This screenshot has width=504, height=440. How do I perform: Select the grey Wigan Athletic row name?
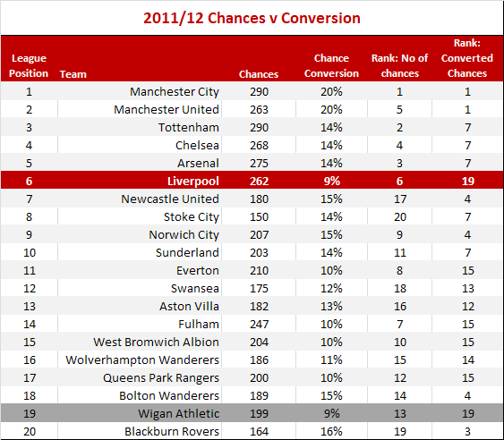[x=179, y=414]
